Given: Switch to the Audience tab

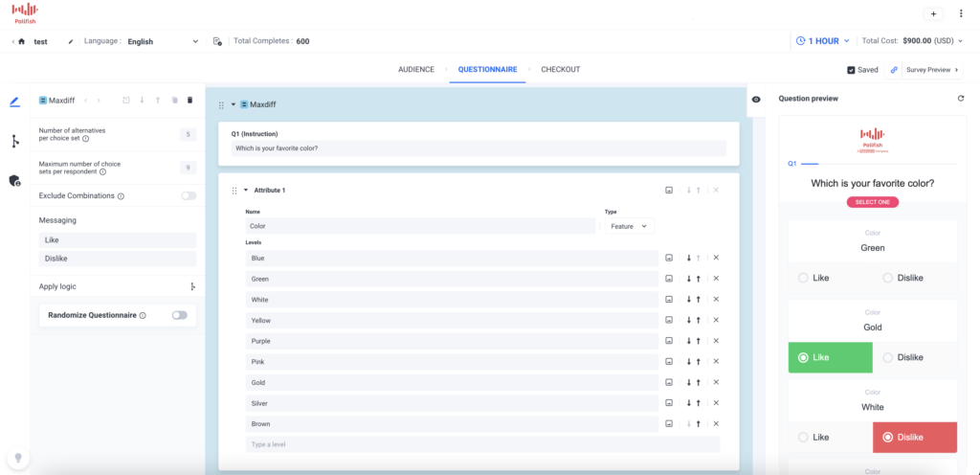Looking at the screenshot, I should click(415, 70).
